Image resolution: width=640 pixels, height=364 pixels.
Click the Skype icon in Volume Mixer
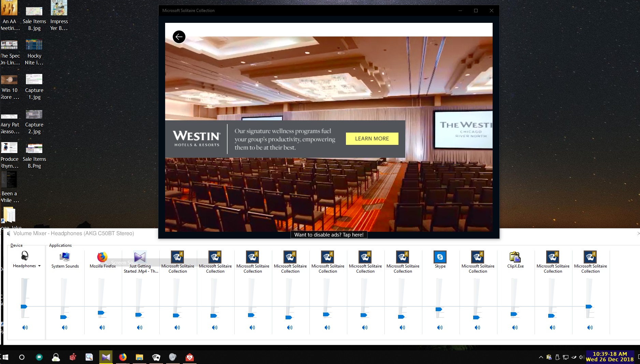pyautogui.click(x=440, y=257)
